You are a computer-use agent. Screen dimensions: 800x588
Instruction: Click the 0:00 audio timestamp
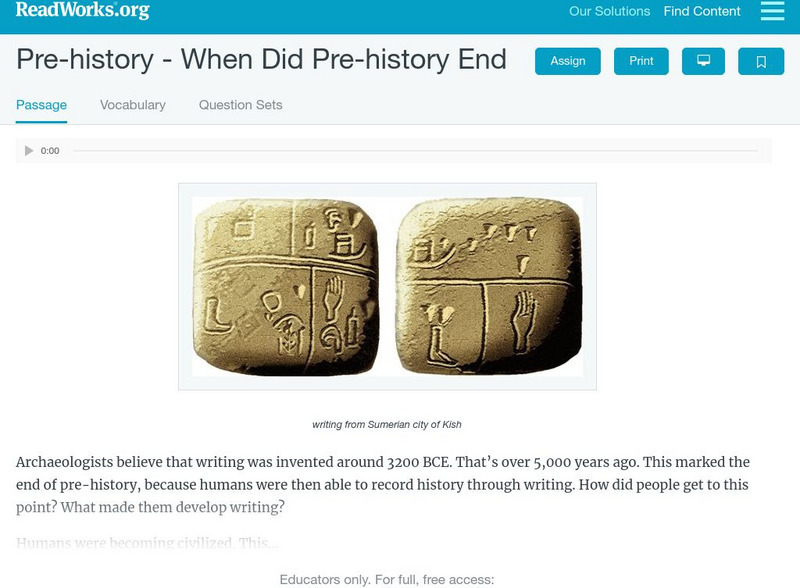click(x=49, y=151)
